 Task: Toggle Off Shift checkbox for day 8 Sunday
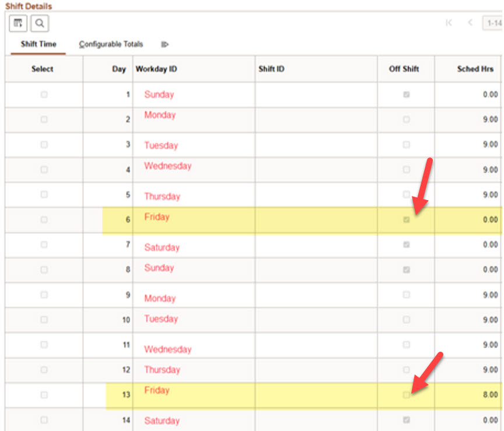406,269
